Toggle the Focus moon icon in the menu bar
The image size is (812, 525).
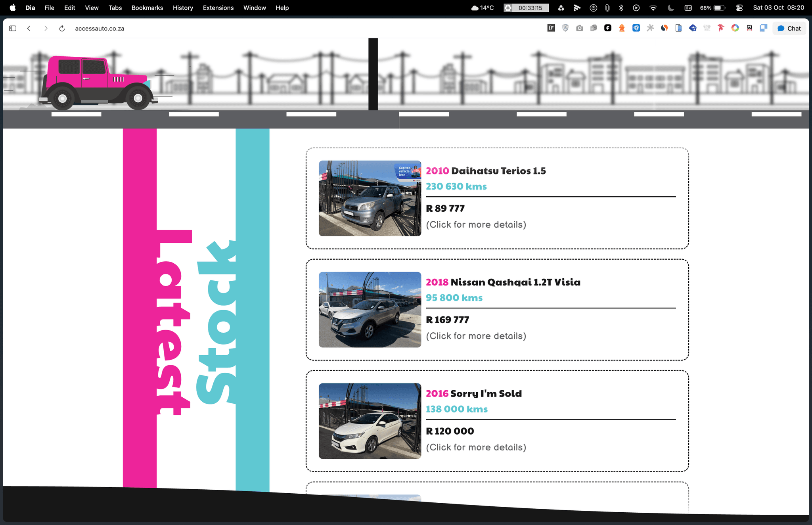tap(671, 8)
